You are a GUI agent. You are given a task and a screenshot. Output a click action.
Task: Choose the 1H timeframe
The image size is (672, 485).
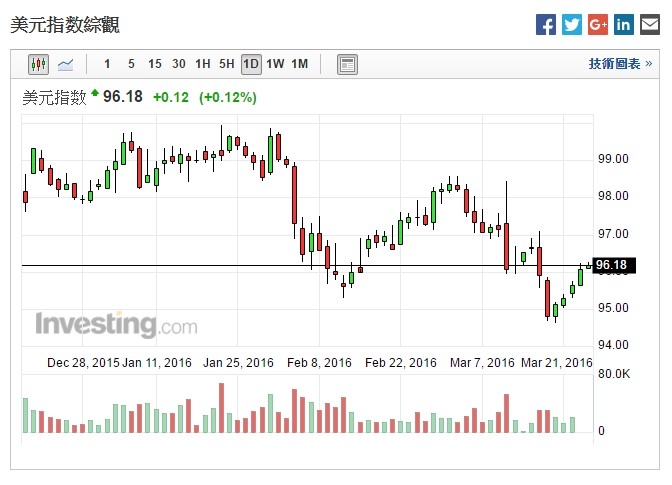click(x=203, y=64)
